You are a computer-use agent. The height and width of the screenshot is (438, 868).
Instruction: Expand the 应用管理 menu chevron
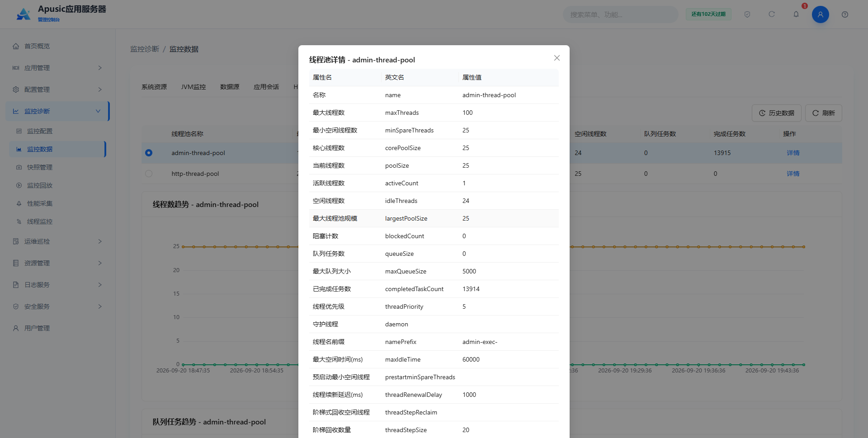tap(100, 68)
